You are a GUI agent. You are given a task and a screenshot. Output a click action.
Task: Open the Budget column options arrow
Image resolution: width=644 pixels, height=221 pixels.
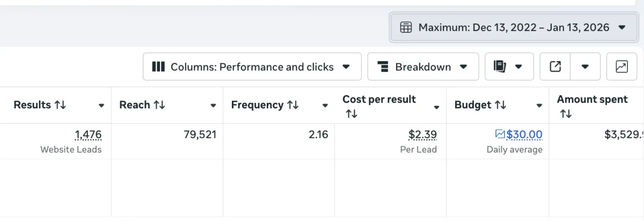[x=539, y=106]
